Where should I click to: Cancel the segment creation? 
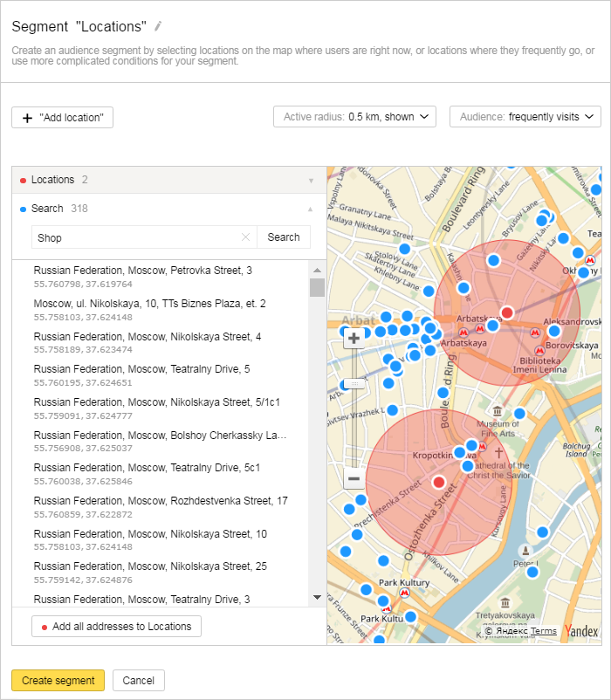139,681
